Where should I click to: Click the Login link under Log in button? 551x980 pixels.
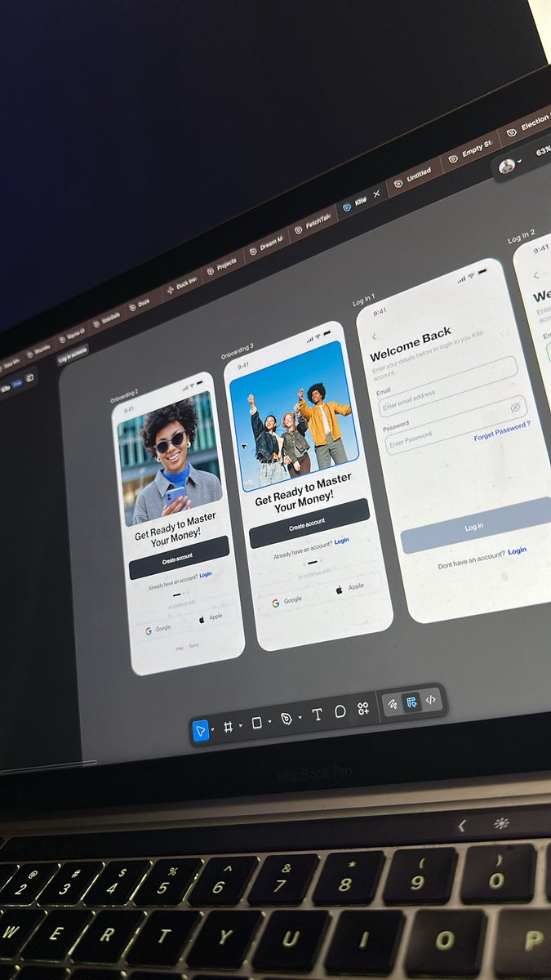point(518,551)
